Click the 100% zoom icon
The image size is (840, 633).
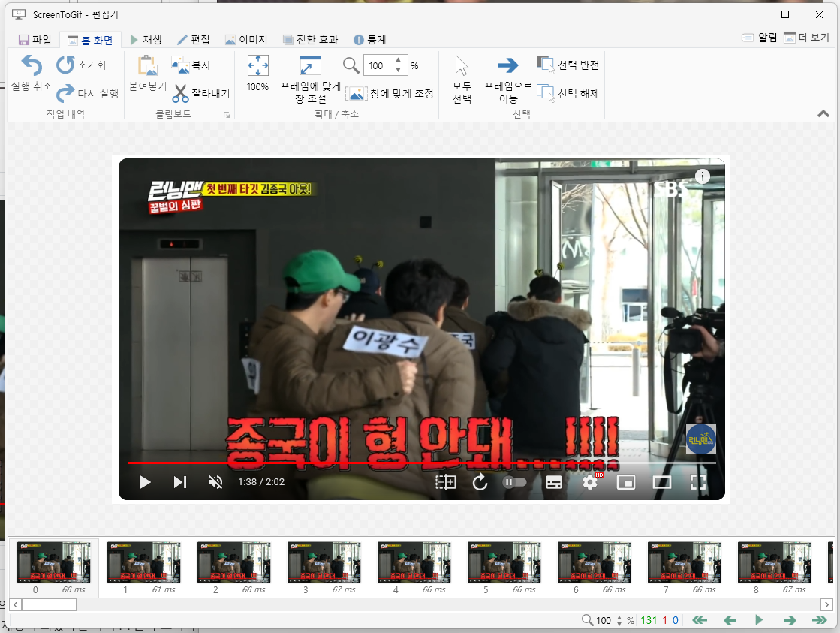(x=257, y=68)
